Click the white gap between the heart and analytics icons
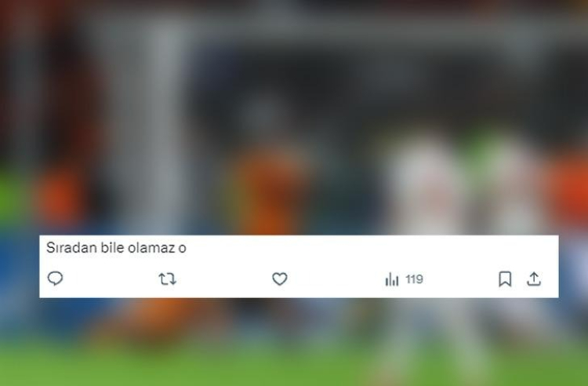Image resolution: width=588 pixels, height=386 pixels. (336, 279)
